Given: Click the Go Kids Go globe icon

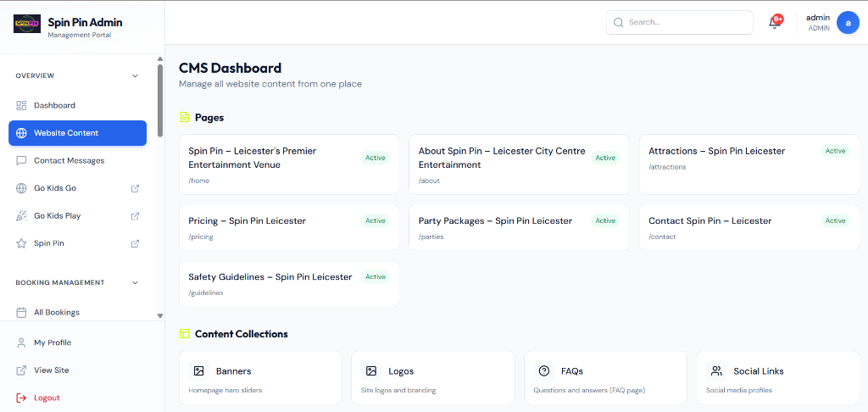Looking at the screenshot, I should coord(21,188).
